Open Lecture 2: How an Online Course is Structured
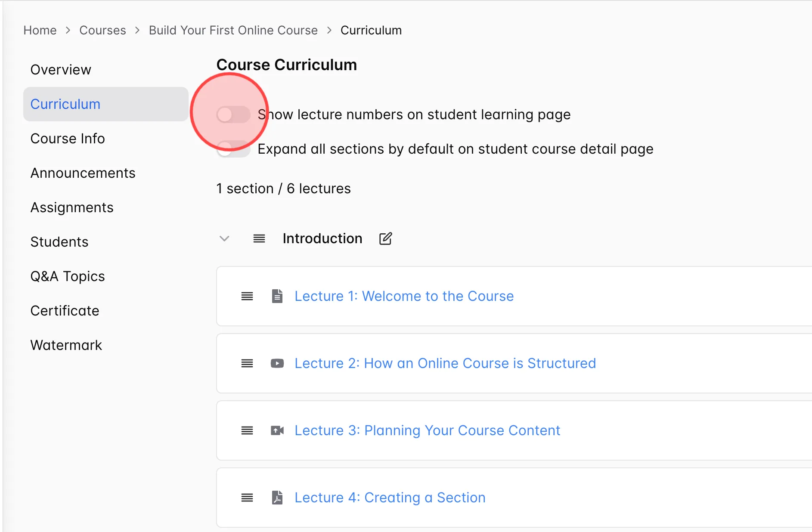Screen dimensions: 812x532 click(445, 363)
